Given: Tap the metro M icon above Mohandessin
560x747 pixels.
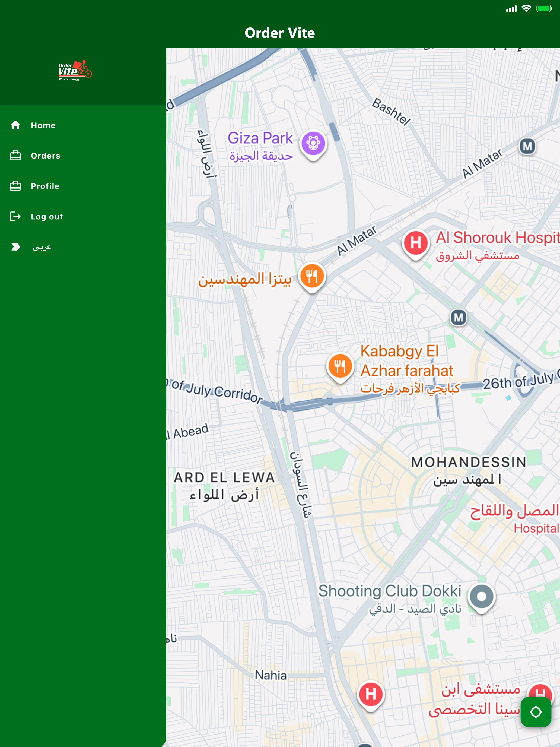Looking at the screenshot, I should click(x=459, y=318).
